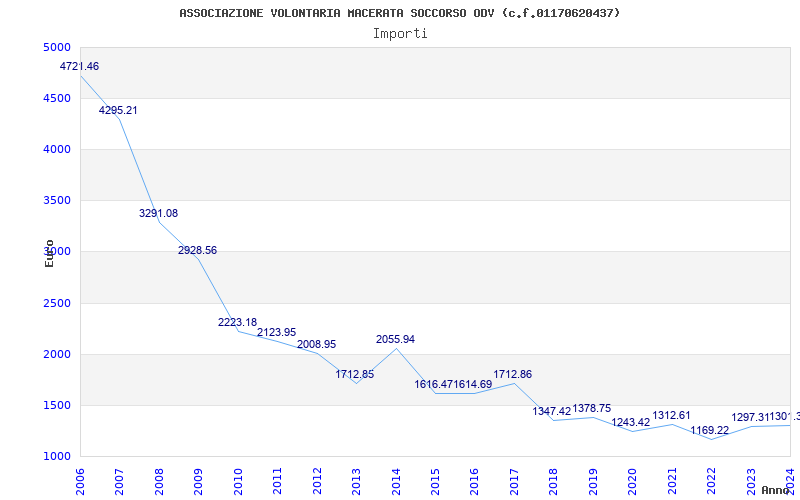The height and width of the screenshot is (500, 800).
Task: Click the 4500 y-axis tick label
Action: tap(57, 98)
